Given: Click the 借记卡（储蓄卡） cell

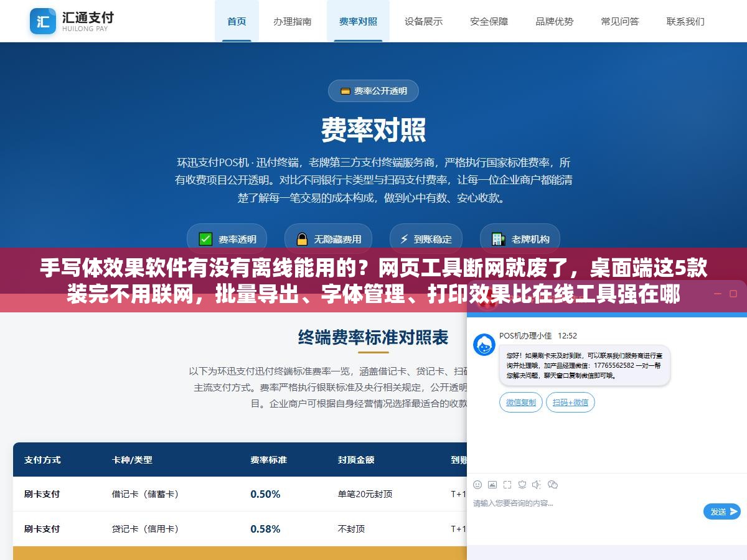Looking at the screenshot, I should 147,494.
